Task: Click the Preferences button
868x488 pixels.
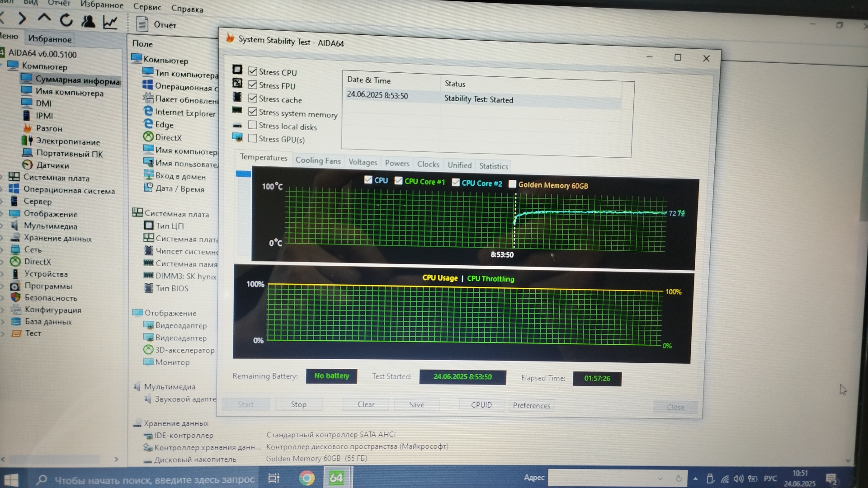Action: [531, 405]
